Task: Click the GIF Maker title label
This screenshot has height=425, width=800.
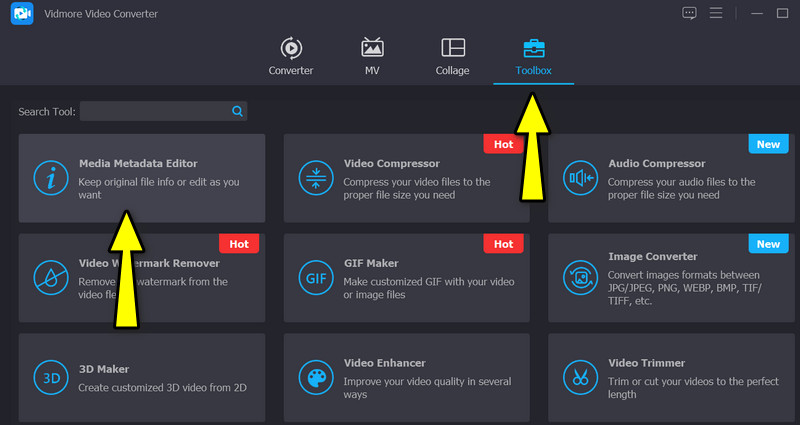Action: point(371,263)
